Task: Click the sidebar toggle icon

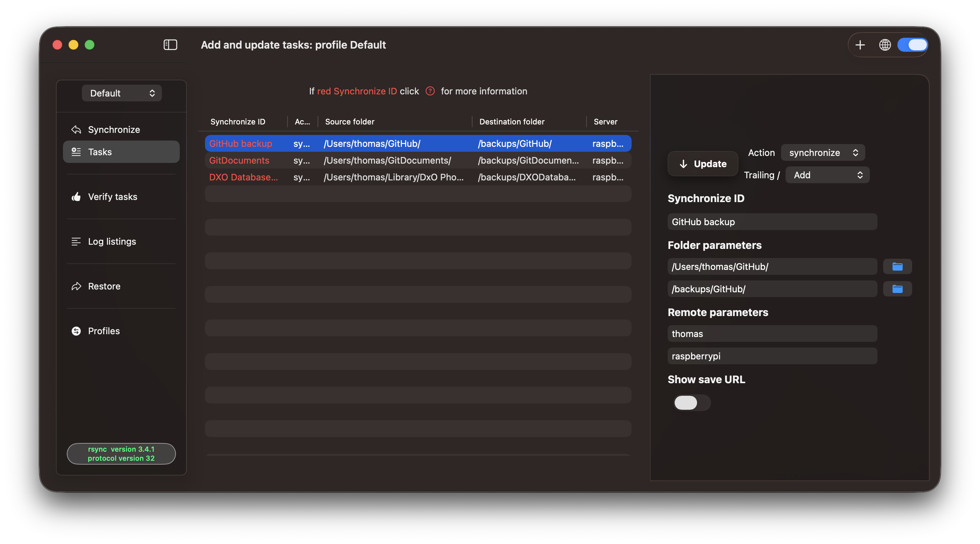Action: pos(170,45)
